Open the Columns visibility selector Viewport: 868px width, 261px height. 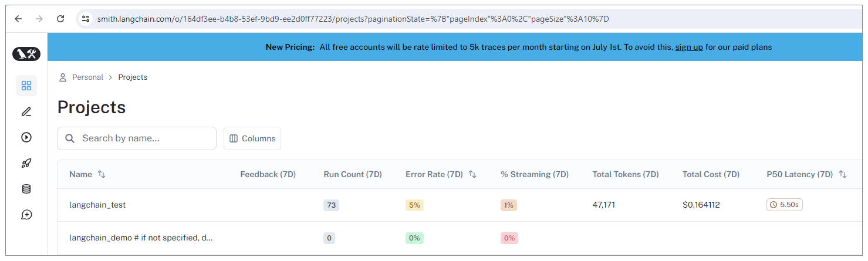pyautogui.click(x=252, y=138)
